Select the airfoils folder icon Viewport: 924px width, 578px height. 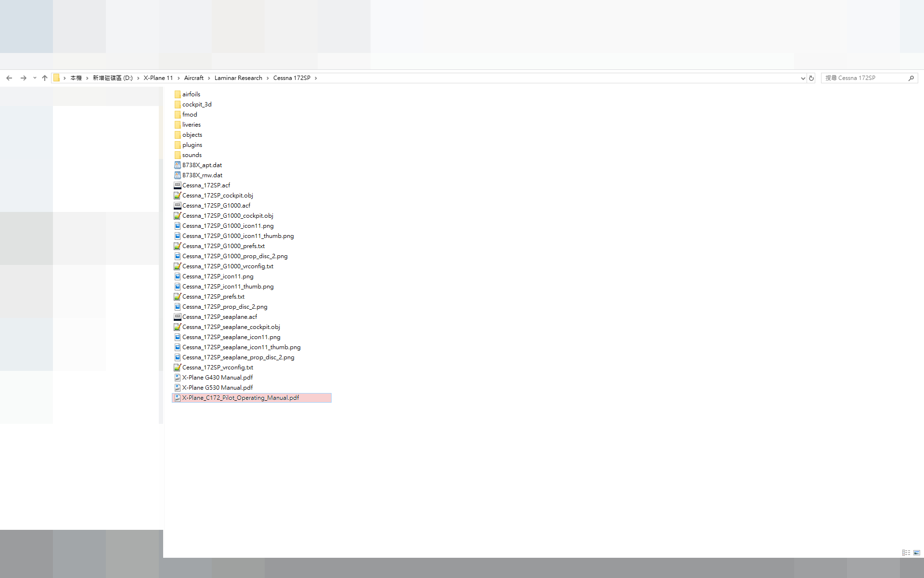click(178, 94)
